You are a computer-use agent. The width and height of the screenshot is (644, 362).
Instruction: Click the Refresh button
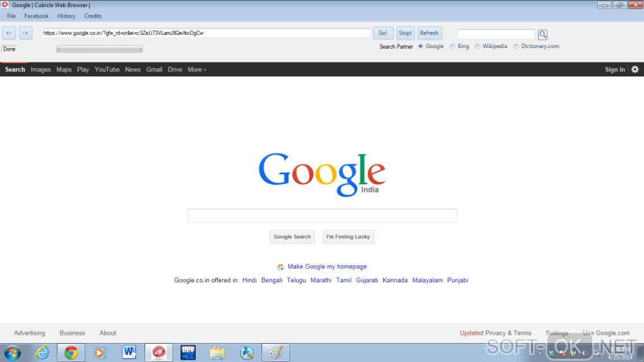[x=429, y=33]
